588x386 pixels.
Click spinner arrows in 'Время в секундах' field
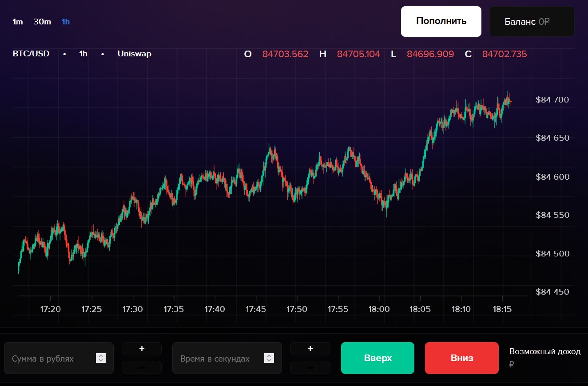pyautogui.click(x=269, y=358)
